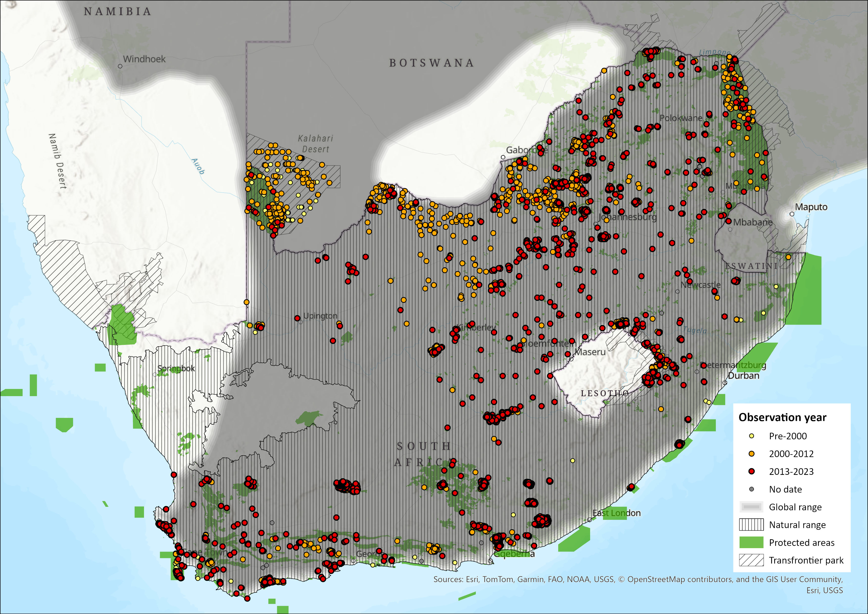Click the LESOTHO country label

click(604, 393)
